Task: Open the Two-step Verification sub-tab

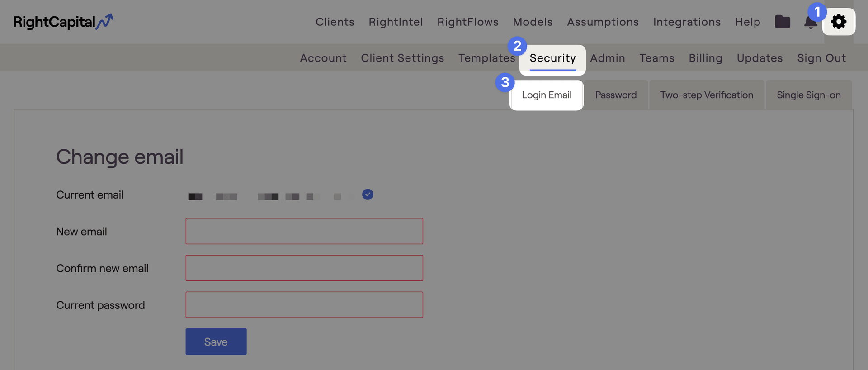Action: (x=707, y=95)
